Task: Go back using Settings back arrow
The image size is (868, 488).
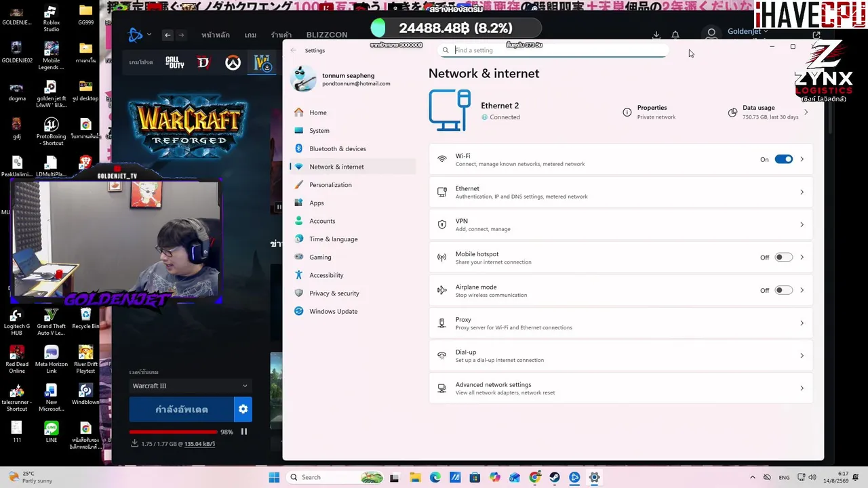Action: (293, 50)
